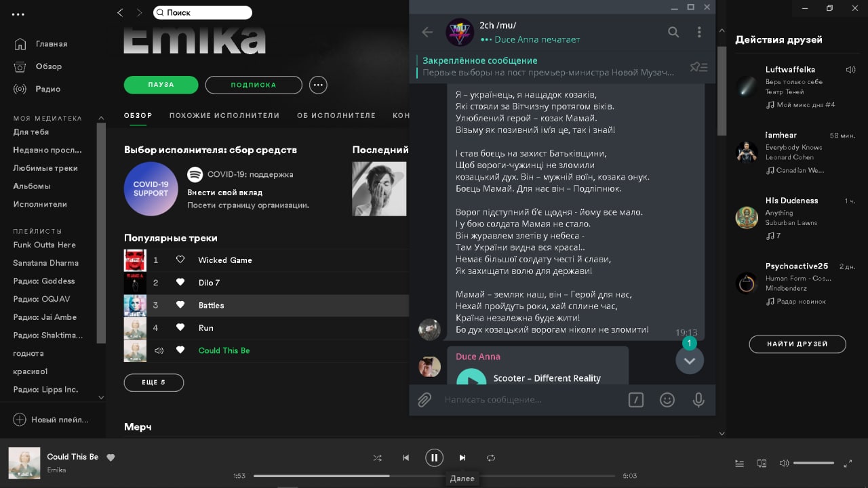868x488 pixels.
Task: Create new playlist with plus icon
Action: [x=20, y=420]
